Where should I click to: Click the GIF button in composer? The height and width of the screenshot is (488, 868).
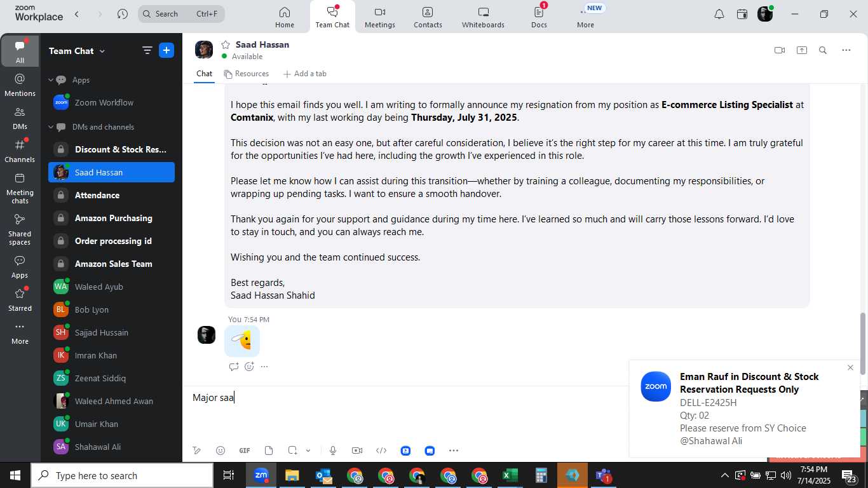(245, 451)
